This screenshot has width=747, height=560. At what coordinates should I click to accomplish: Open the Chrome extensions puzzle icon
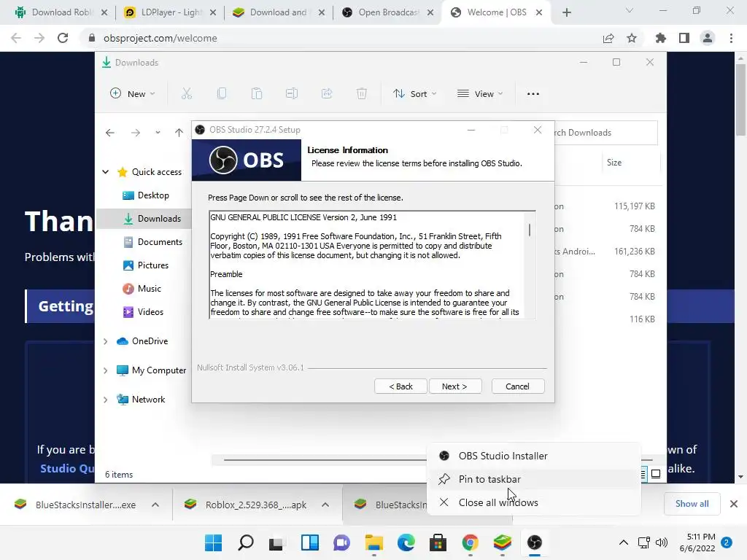661,38
